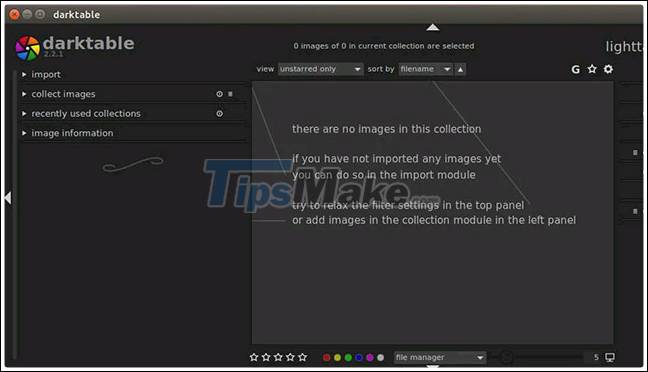
Task: Apply the green color label
Action: pyautogui.click(x=348, y=358)
